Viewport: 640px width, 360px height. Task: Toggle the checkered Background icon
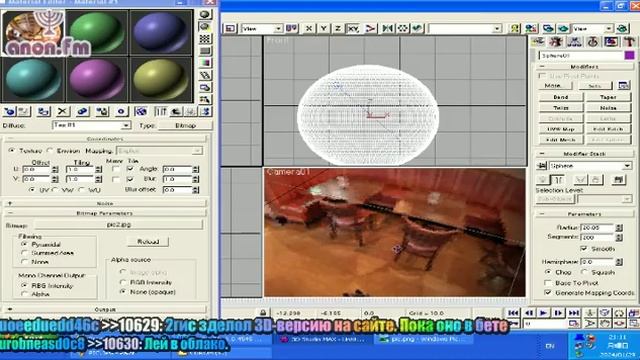[205, 39]
